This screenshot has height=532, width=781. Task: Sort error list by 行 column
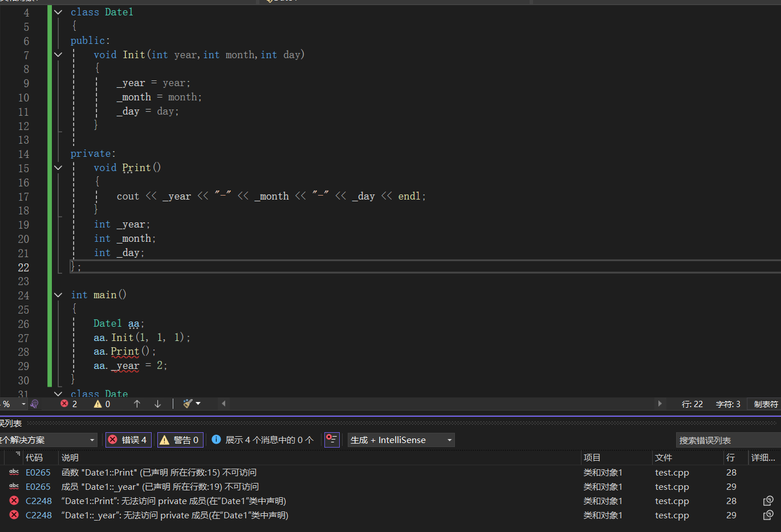[x=730, y=457]
